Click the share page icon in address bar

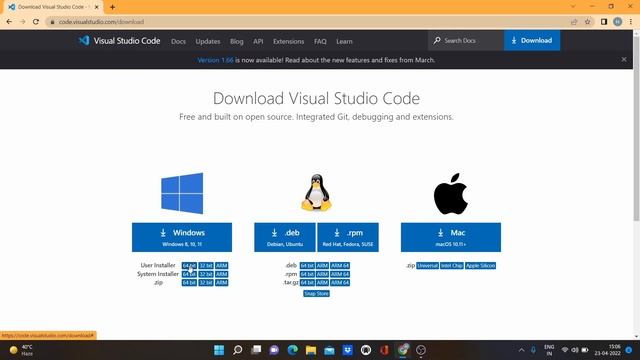574,22
